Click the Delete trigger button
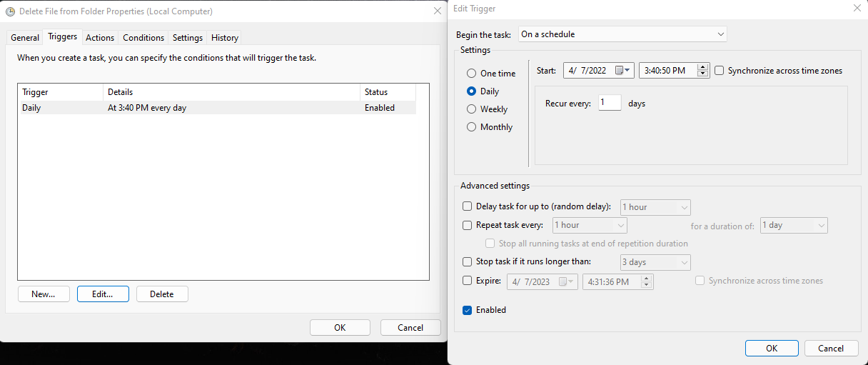Image resolution: width=868 pixels, height=365 pixels. (162, 294)
